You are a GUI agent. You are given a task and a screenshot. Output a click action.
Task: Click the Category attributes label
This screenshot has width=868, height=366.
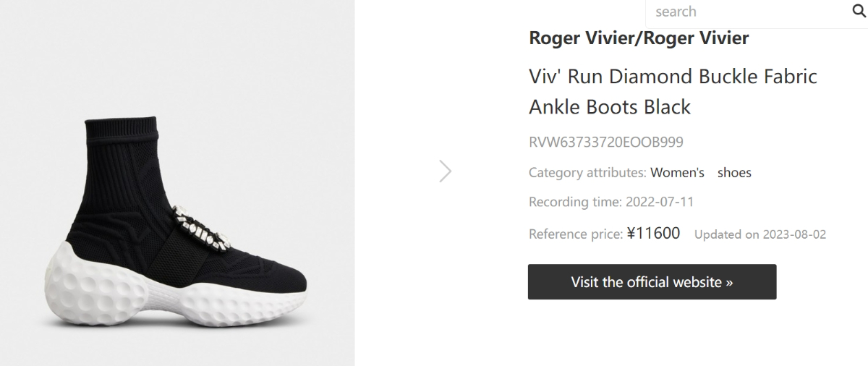click(x=587, y=173)
